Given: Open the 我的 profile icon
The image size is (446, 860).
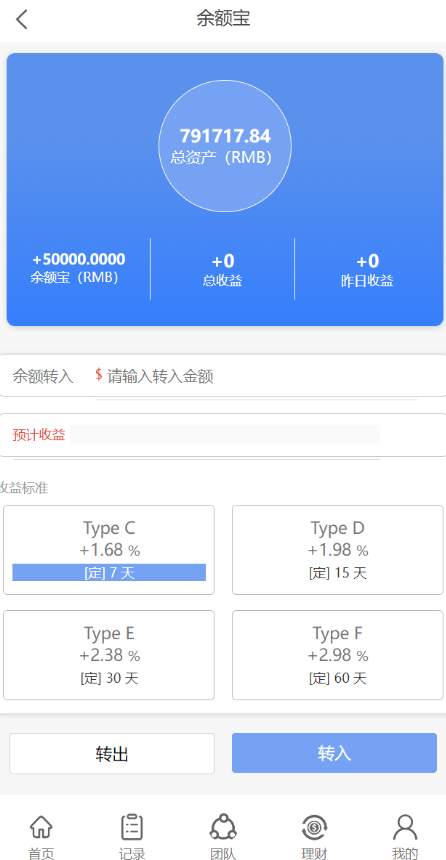Looking at the screenshot, I should coord(405,827).
